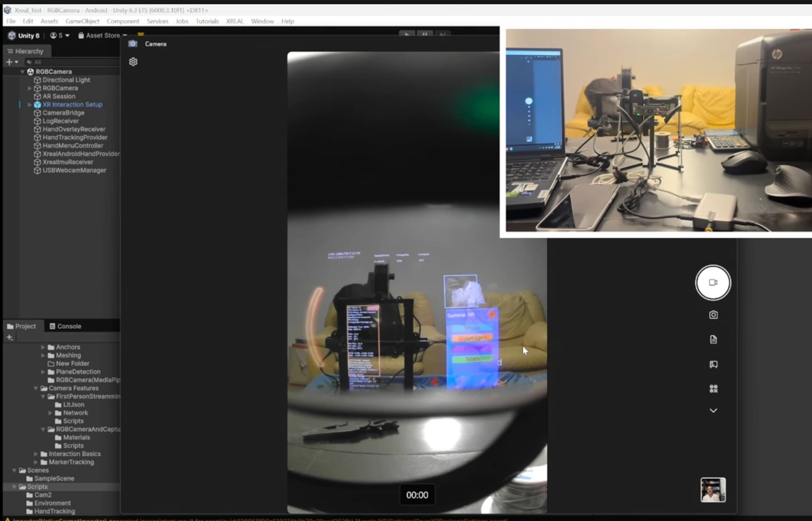Select the whiteboard mode icon
This screenshot has width=812, height=521.
click(x=713, y=364)
